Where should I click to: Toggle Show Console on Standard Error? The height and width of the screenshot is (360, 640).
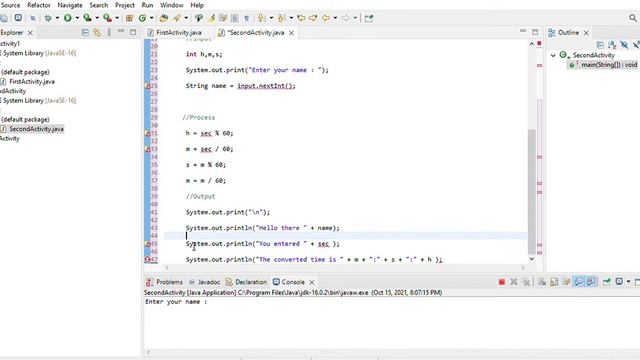pos(591,282)
